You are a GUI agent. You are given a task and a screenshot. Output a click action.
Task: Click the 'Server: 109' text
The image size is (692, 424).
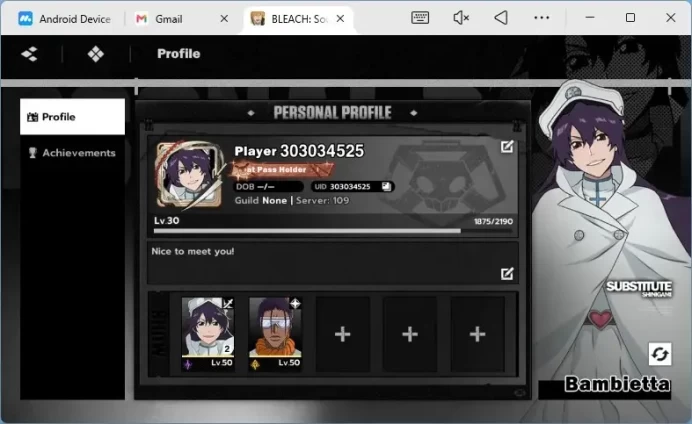pos(323,201)
